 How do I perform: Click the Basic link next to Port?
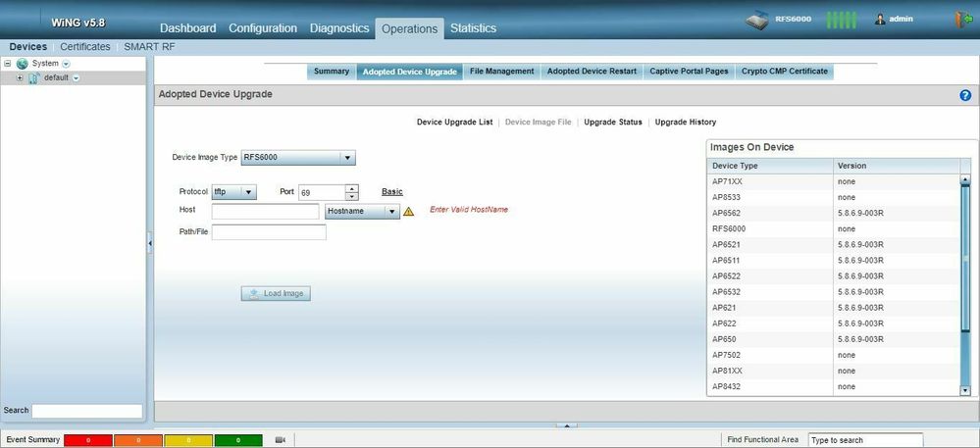coord(391,192)
